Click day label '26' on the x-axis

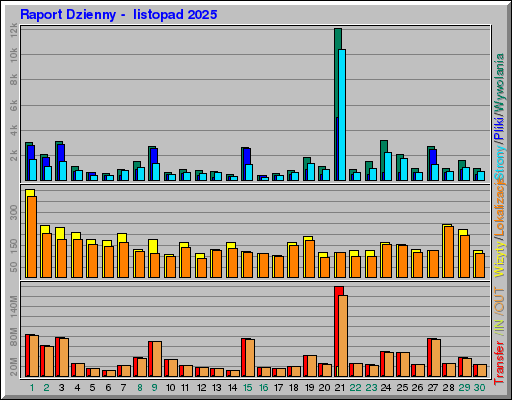point(417,388)
